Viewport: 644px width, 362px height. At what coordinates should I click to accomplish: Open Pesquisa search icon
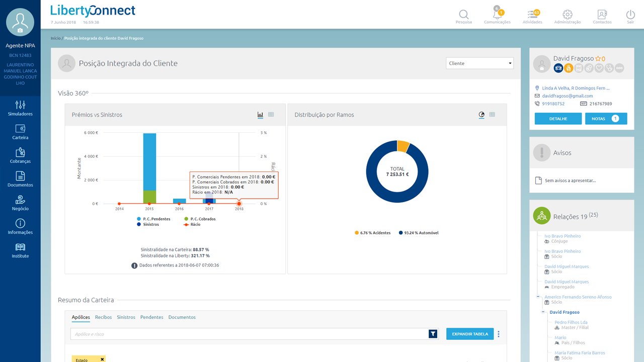pyautogui.click(x=464, y=15)
